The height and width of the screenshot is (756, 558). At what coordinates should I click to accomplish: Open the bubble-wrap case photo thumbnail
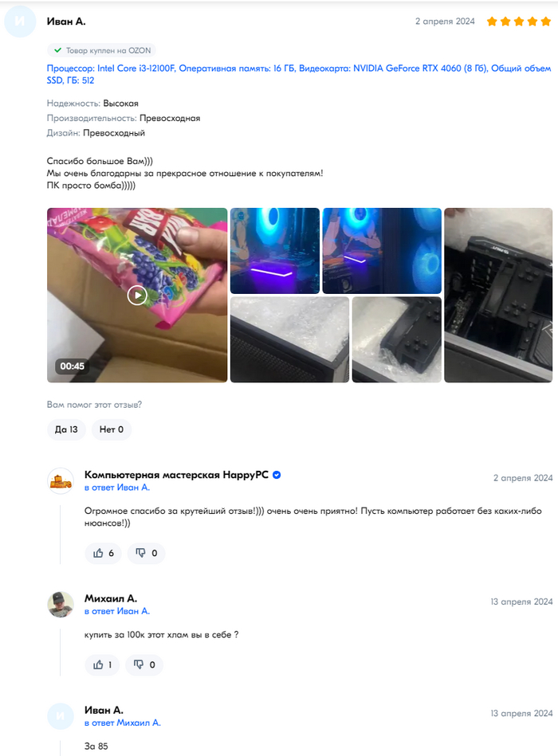pyautogui.click(x=289, y=339)
